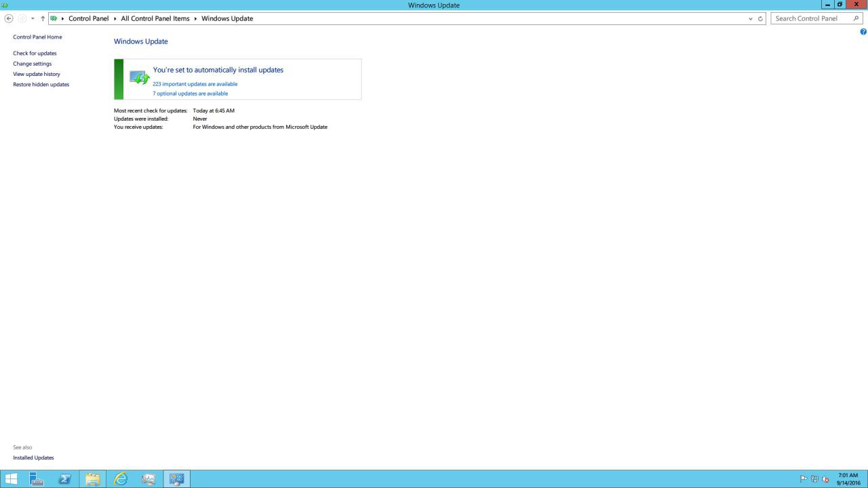This screenshot has width=868, height=488.
Task: Click the muted volume tray icon
Action: coord(825,479)
